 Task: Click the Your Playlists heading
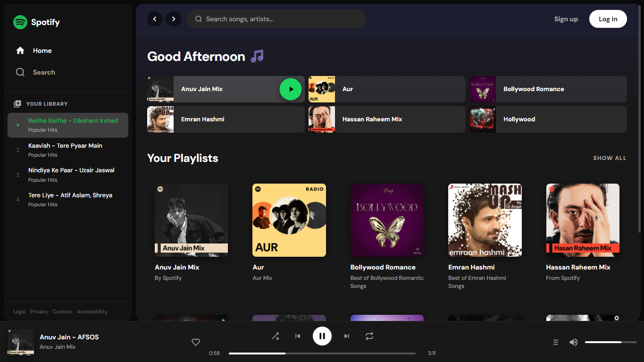(x=183, y=158)
